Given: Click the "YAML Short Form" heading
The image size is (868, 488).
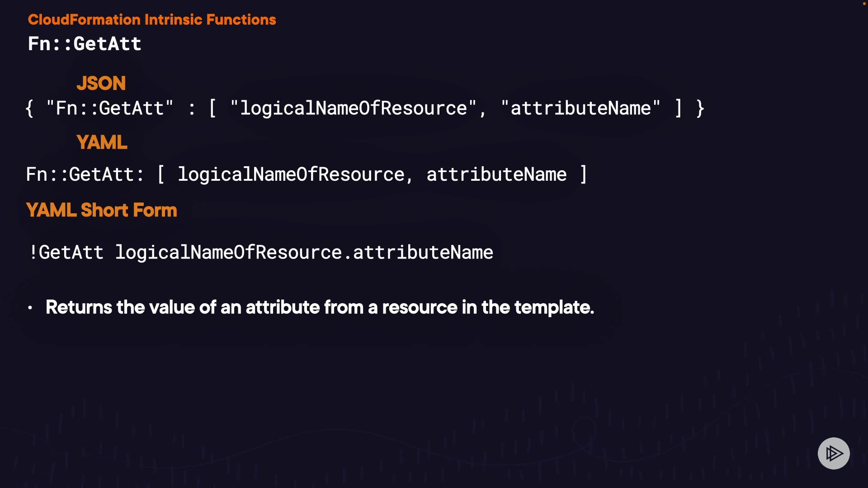Looking at the screenshot, I should [x=102, y=210].
